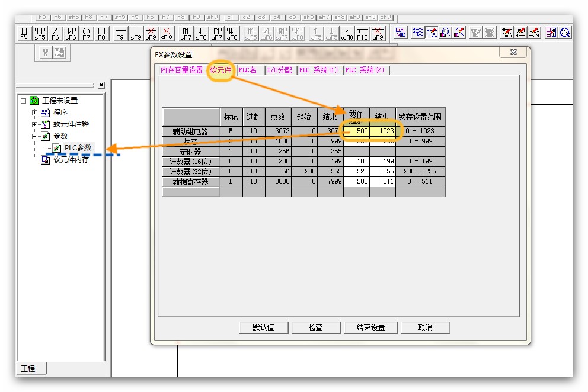Expand the 程序 tree node
The width and height of the screenshot is (588, 392).
[35, 113]
